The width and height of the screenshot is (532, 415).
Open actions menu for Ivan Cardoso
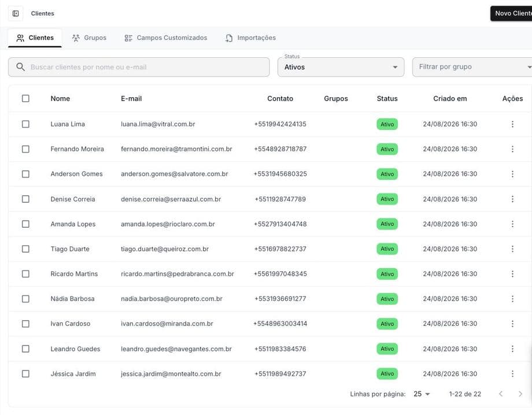click(x=512, y=324)
